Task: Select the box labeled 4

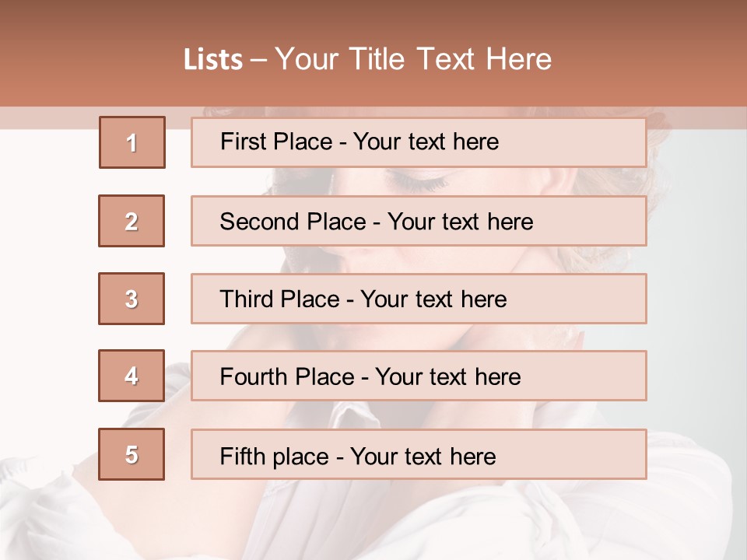Action: point(132,376)
